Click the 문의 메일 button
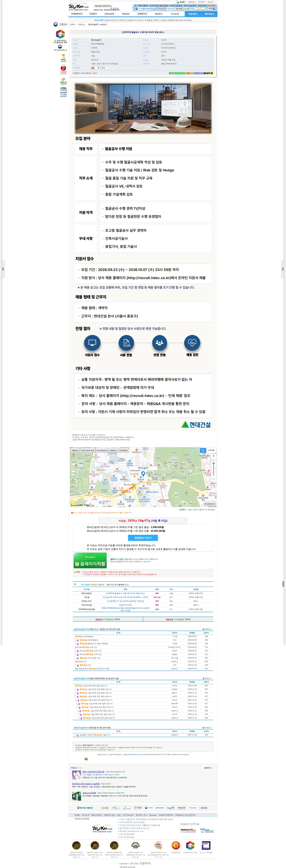286x868 pixels. coord(100,68)
